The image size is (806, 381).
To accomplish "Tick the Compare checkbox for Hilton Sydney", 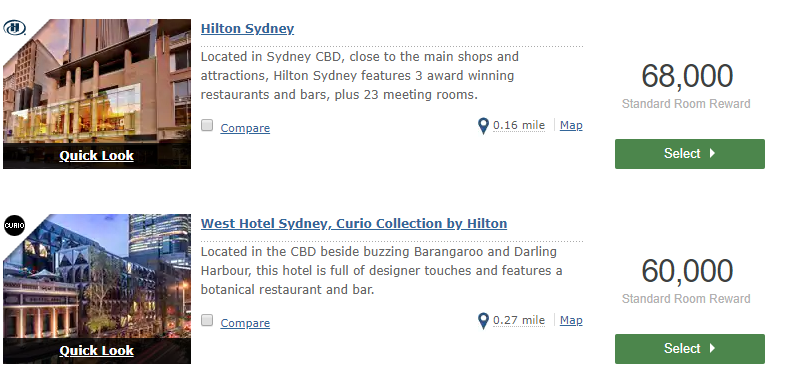I will click(207, 125).
